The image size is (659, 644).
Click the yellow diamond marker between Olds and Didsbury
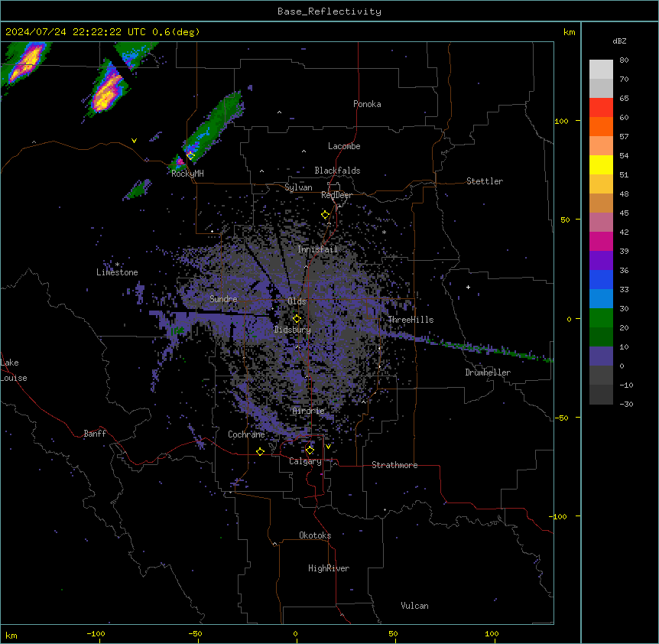point(297,319)
